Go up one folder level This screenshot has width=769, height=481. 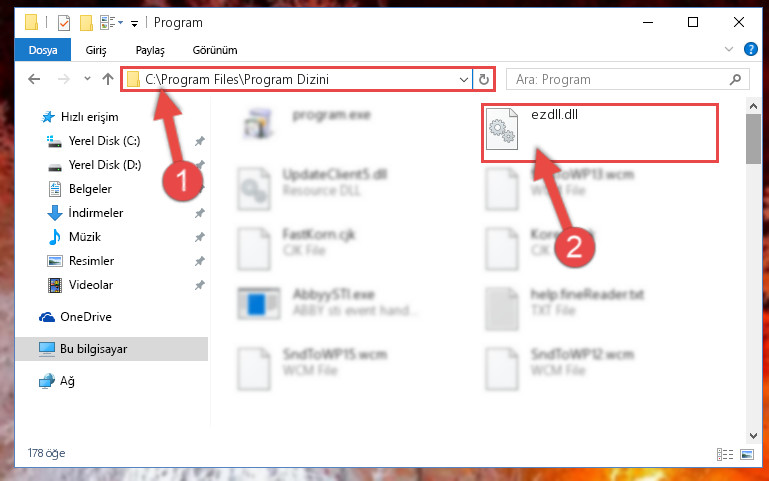click(108, 79)
